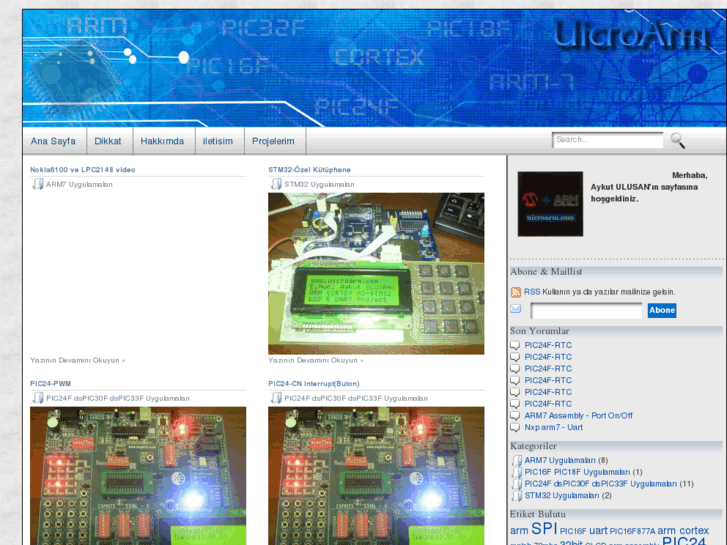Image resolution: width=727 pixels, height=545 pixels.
Task: Click the RSS feed icon
Action: coord(516,292)
